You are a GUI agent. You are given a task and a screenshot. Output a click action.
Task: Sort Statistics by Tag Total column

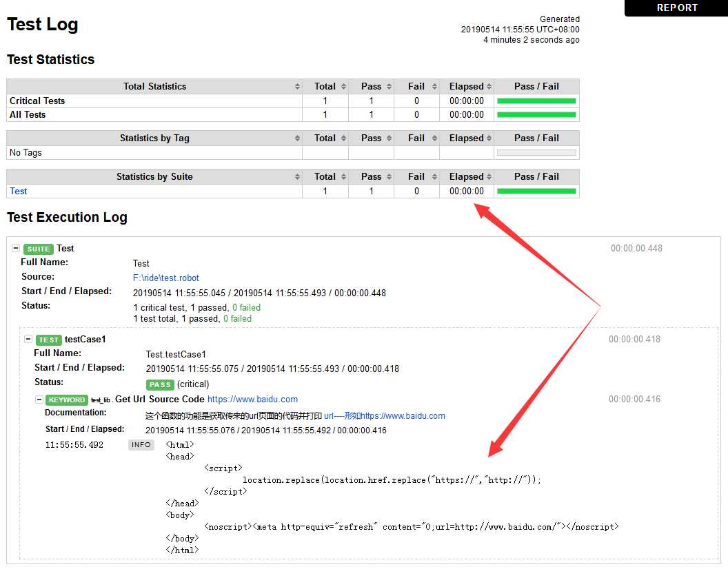[x=343, y=138]
